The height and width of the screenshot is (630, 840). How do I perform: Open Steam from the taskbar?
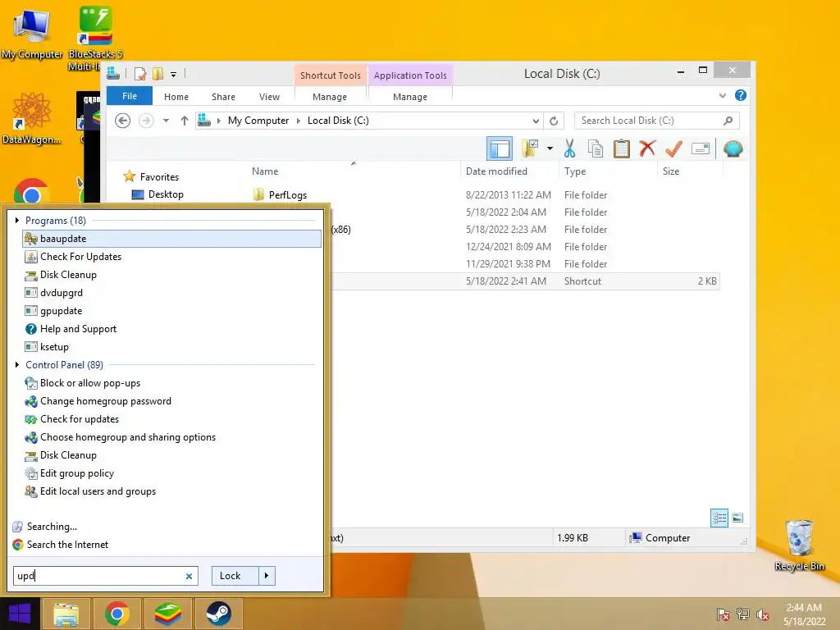pyautogui.click(x=218, y=614)
